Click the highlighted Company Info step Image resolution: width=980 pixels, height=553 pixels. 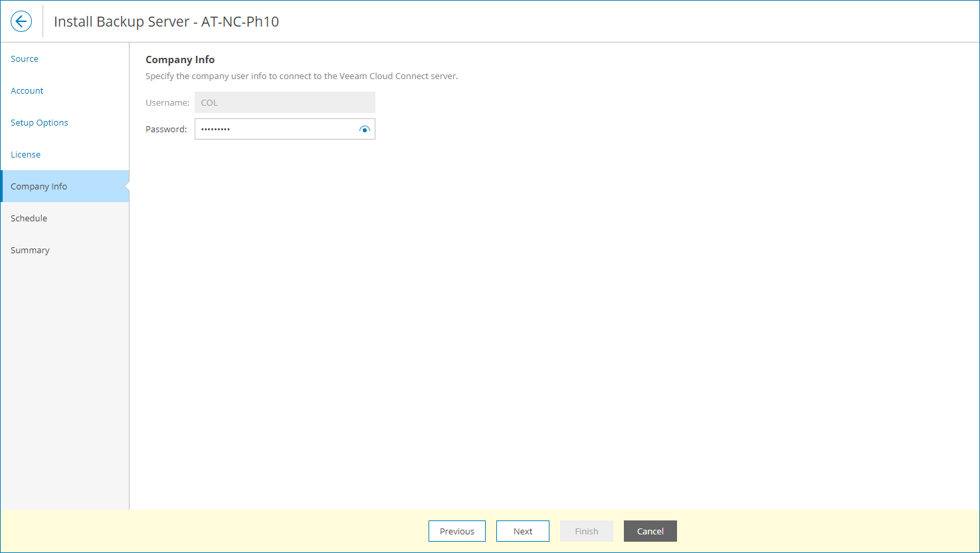pyautogui.click(x=39, y=186)
